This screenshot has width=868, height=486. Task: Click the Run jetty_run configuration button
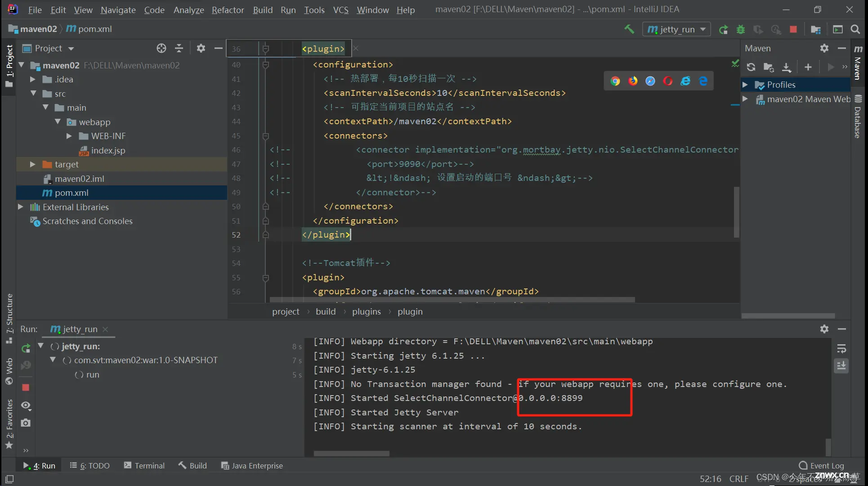coord(723,29)
